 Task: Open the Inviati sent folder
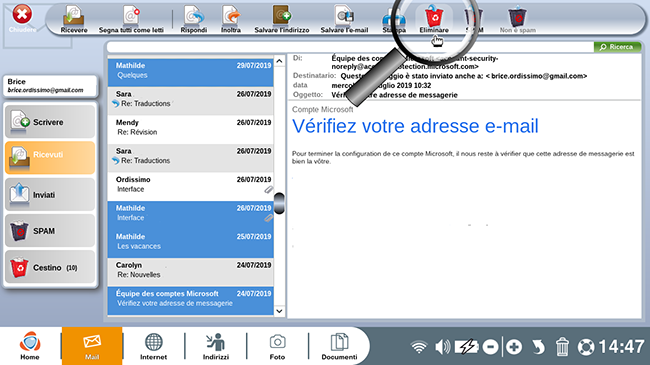(x=50, y=194)
